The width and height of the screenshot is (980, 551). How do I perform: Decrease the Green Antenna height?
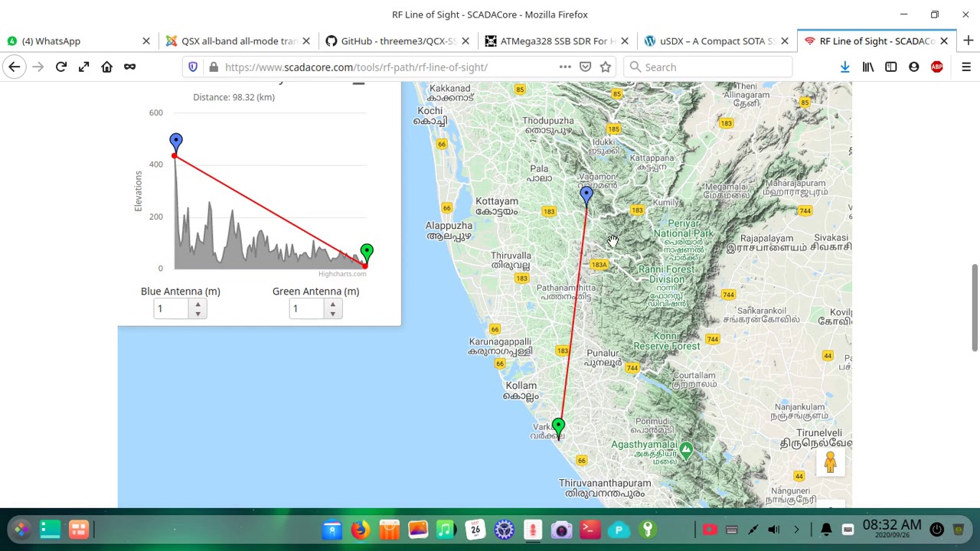coord(332,313)
